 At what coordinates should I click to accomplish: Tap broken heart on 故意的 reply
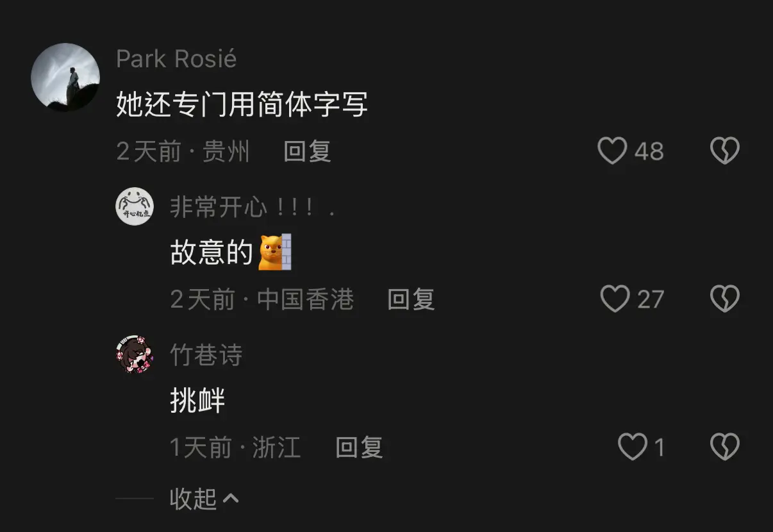(725, 299)
